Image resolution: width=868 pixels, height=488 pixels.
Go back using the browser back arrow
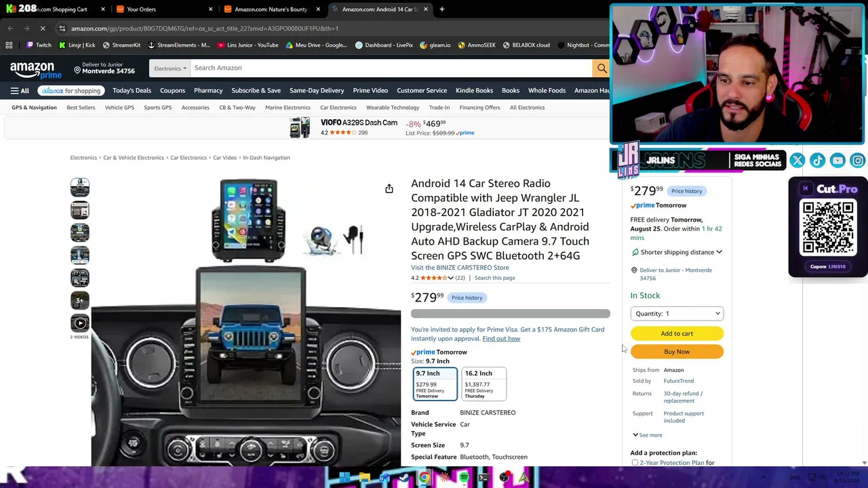coord(10,28)
